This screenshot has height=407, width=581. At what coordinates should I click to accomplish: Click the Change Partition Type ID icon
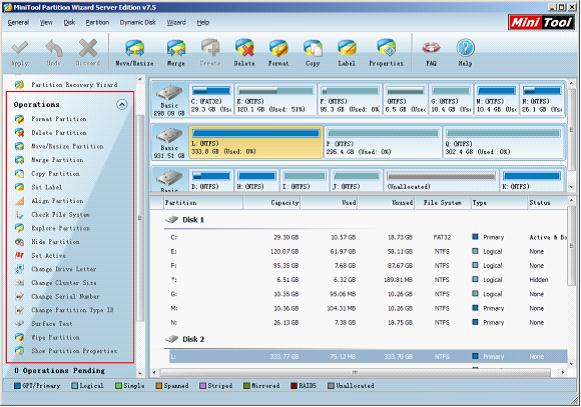point(19,310)
